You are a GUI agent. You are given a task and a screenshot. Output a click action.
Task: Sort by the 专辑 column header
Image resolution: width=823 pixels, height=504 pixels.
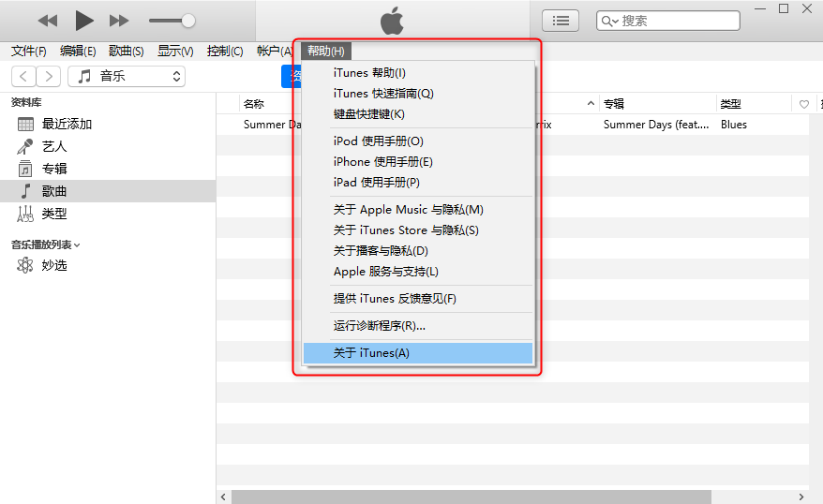tap(613, 104)
